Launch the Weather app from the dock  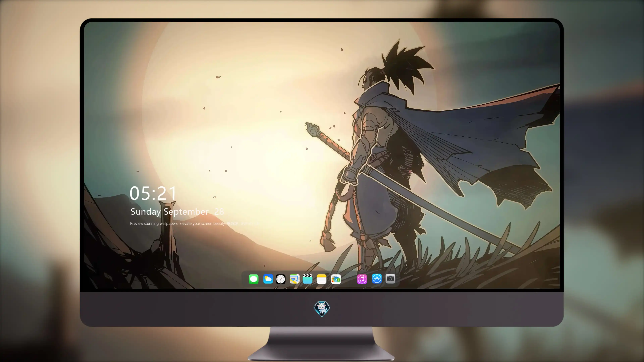click(268, 279)
